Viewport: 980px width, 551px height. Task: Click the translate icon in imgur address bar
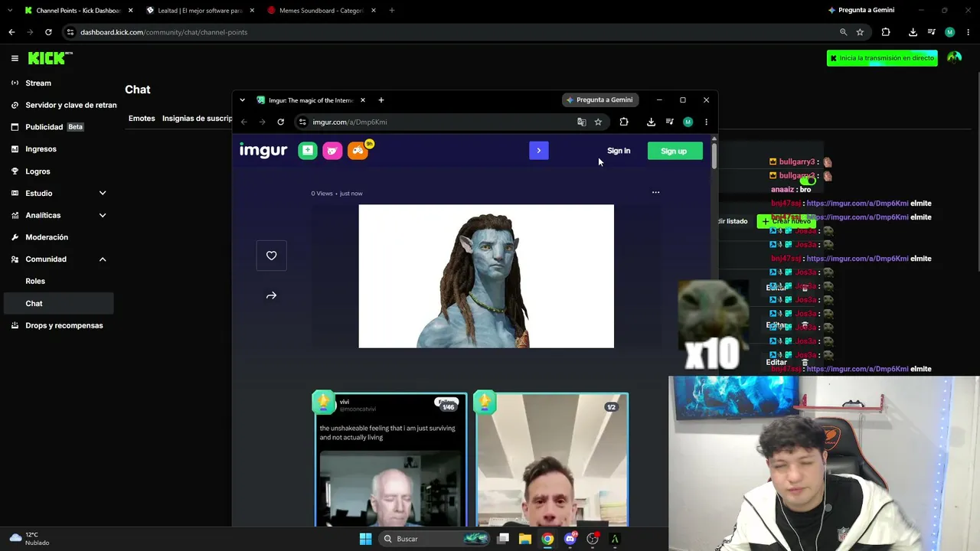pyautogui.click(x=582, y=122)
